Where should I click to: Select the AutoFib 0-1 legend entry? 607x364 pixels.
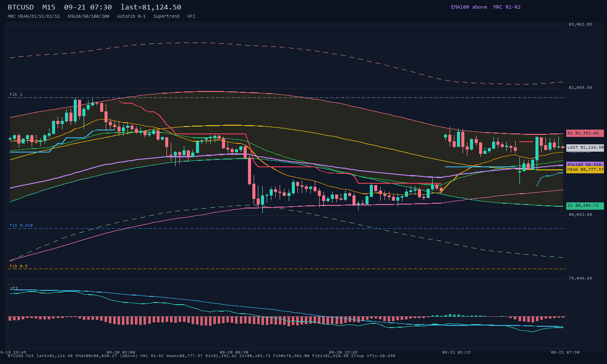click(x=131, y=16)
